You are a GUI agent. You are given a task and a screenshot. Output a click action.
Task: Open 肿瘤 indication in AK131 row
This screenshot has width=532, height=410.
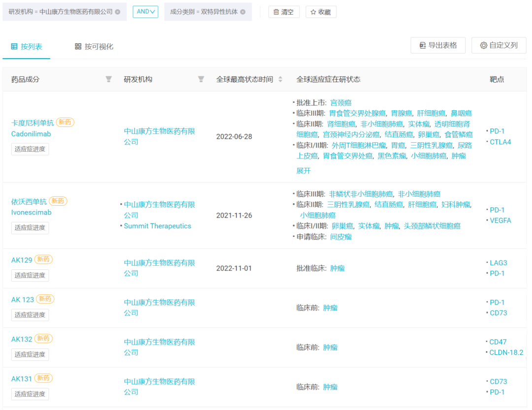click(x=330, y=387)
